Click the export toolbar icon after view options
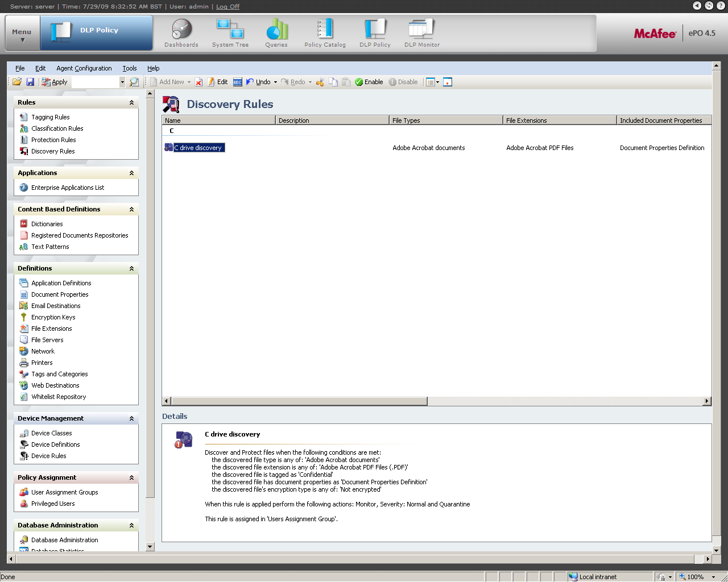Viewport: 728px width, 582px height. pos(448,82)
